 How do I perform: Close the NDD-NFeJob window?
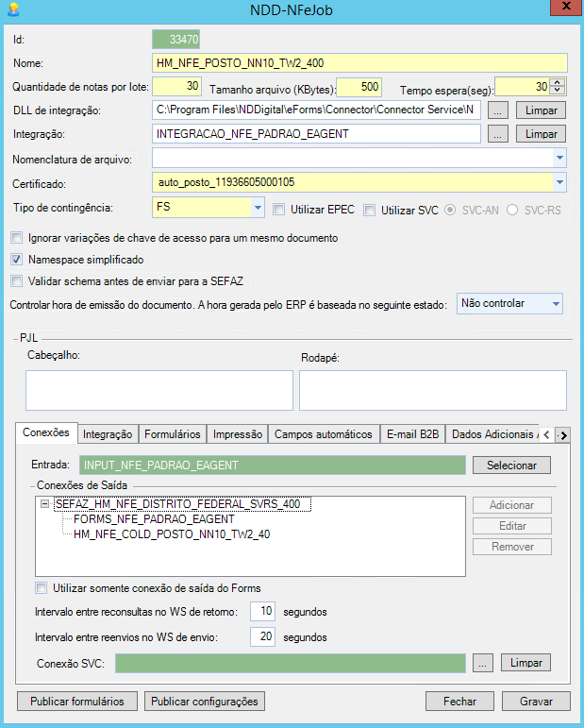click(x=566, y=7)
